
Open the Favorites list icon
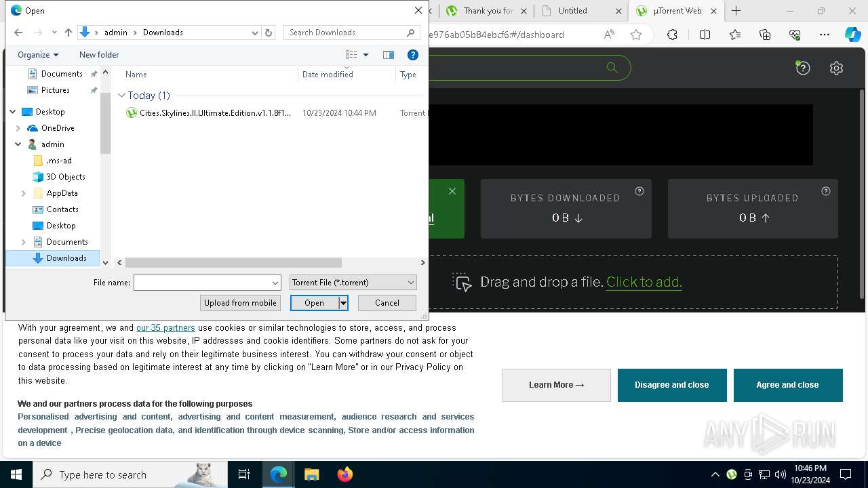(735, 35)
